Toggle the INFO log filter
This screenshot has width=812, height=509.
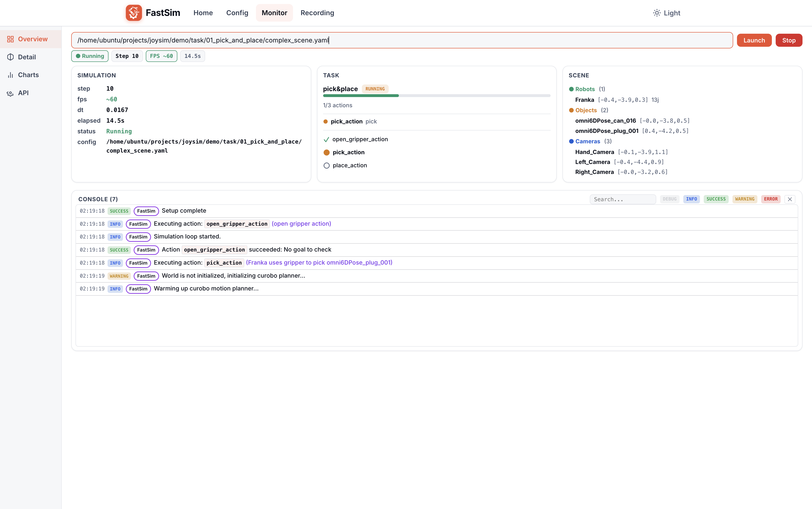691,199
